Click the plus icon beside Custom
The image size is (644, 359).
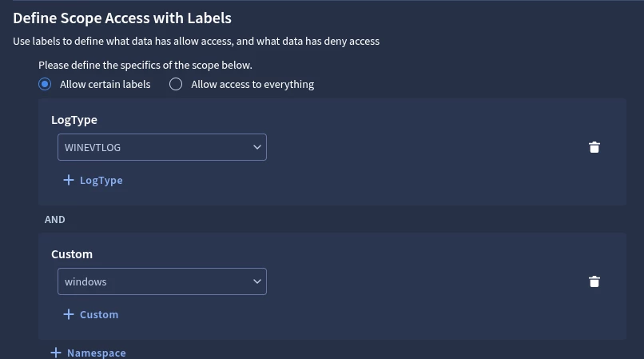click(x=69, y=315)
